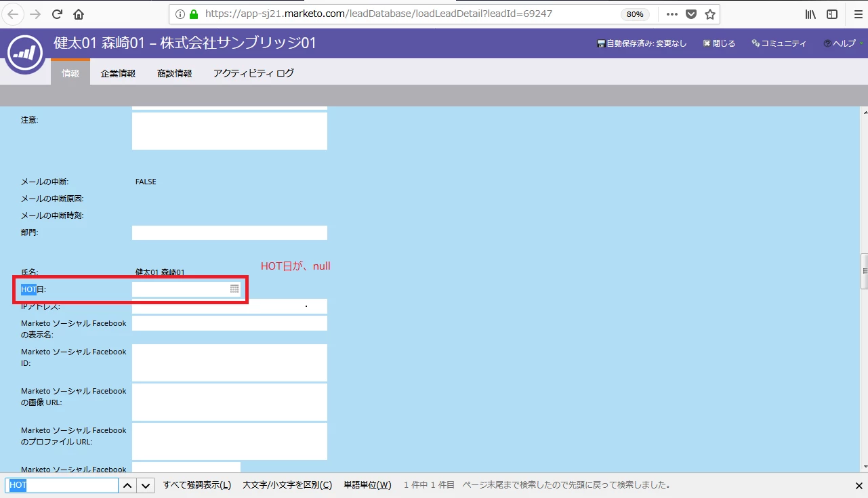Open the HOT日 calendar date picker icon
The height and width of the screenshot is (498, 868).
point(234,289)
